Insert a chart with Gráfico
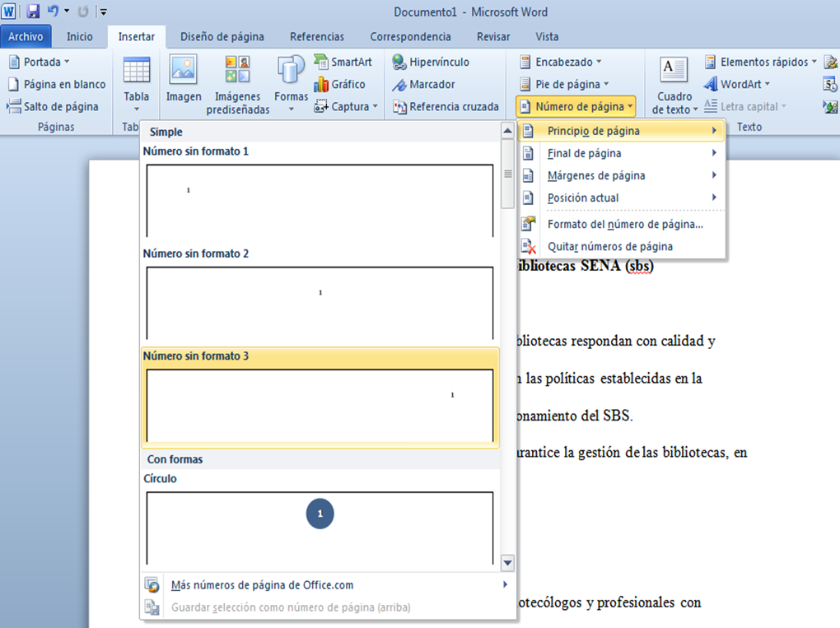 pos(339,85)
